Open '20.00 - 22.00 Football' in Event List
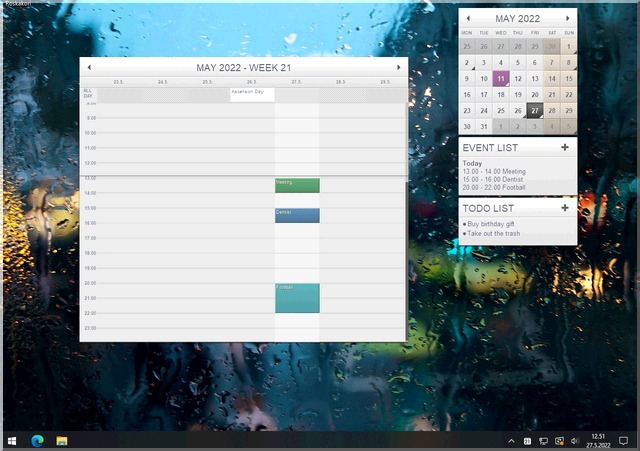The image size is (640, 451). [x=494, y=187]
